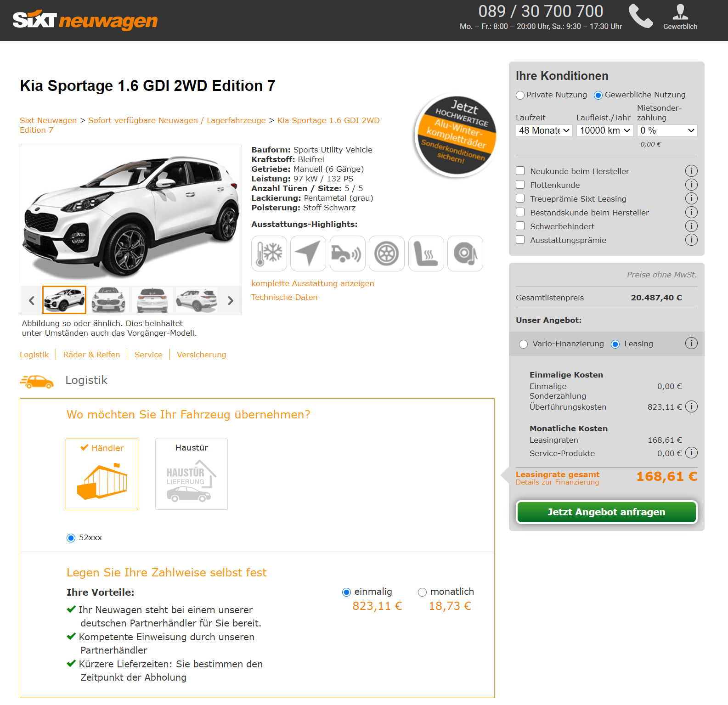Image resolution: width=728 pixels, height=705 pixels.
Task: Select front-side view car thumbnail
Action: pyautogui.click(x=64, y=300)
